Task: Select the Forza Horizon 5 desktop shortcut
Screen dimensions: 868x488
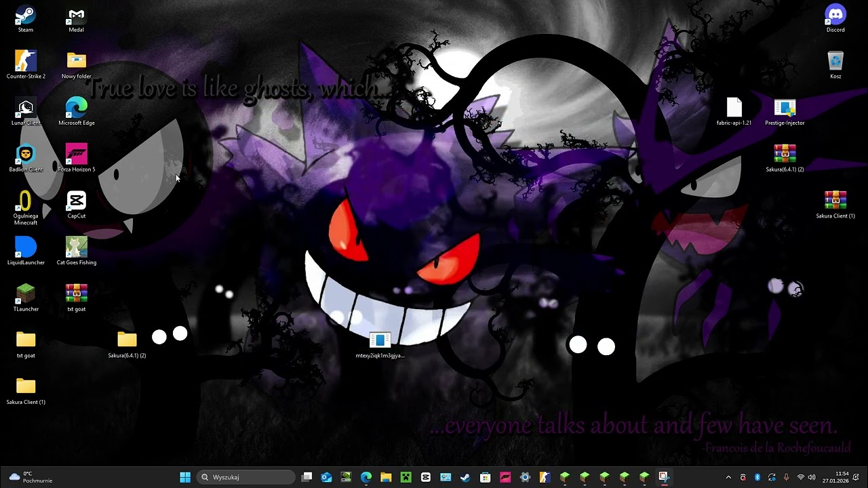Action: click(77, 159)
